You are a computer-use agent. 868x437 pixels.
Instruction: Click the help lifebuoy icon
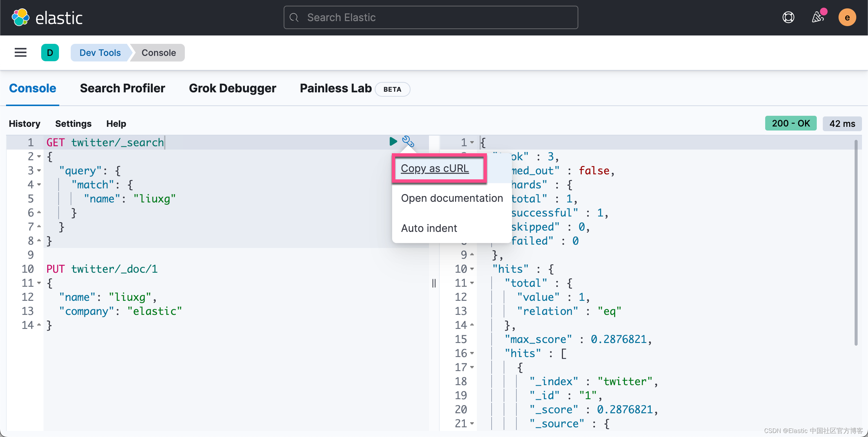pos(788,17)
